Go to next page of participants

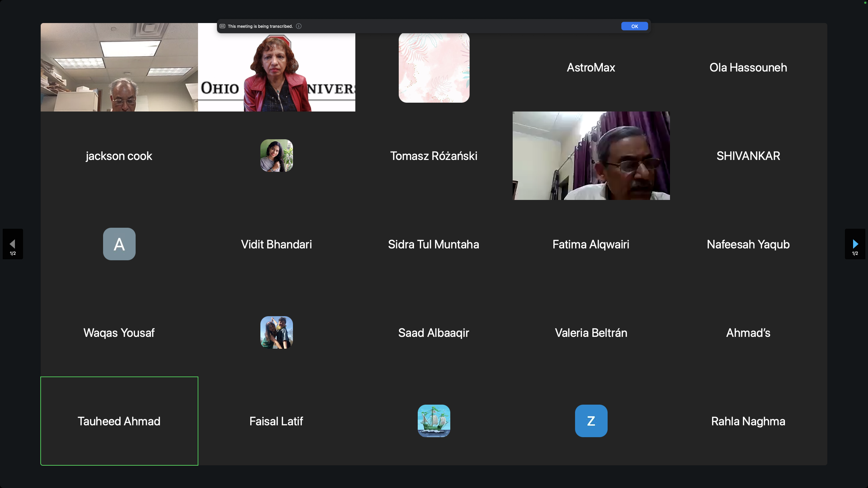(855, 244)
